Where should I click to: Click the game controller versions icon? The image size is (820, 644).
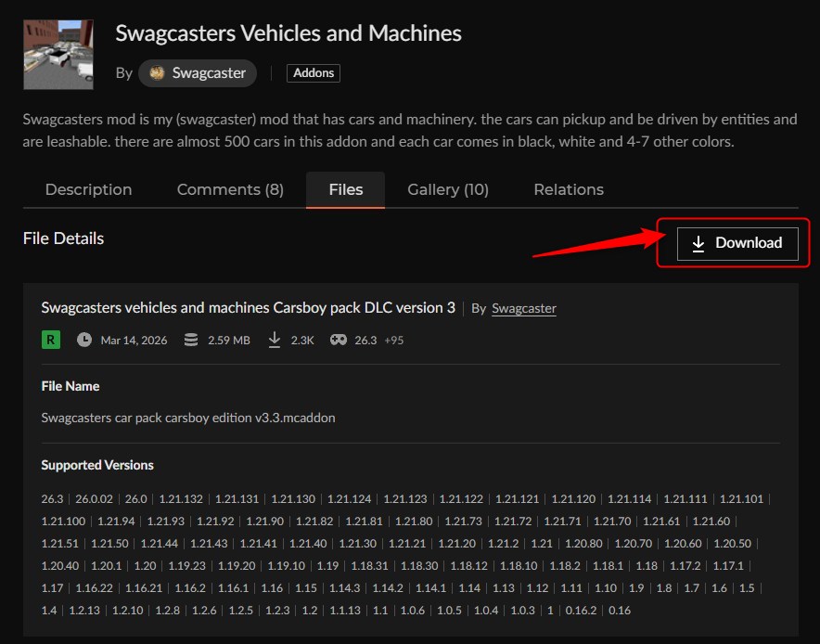point(338,340)
